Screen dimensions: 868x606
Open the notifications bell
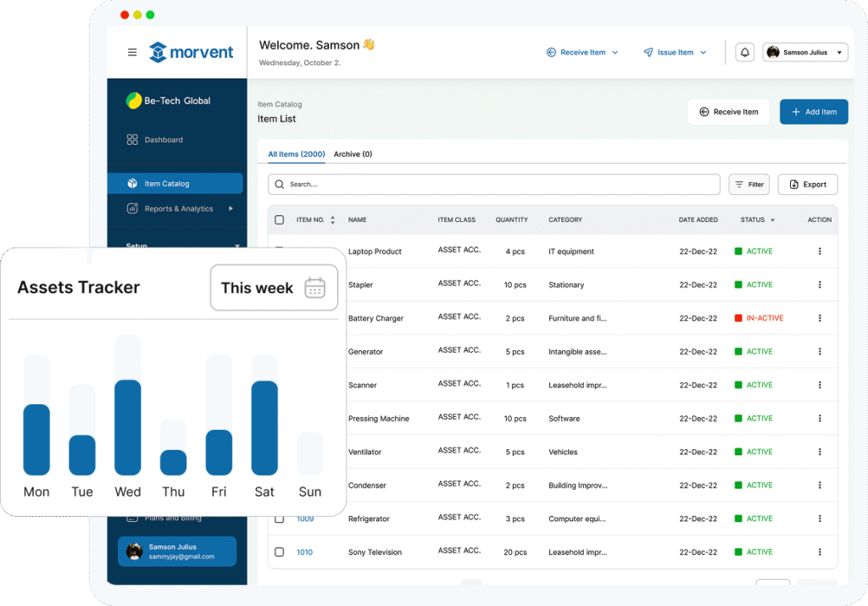[x=745, y=53]
